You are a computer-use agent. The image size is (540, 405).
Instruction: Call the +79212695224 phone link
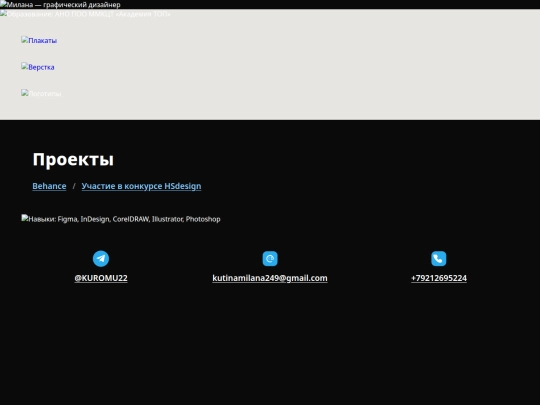pyautogui.click(x=439, y=278)
